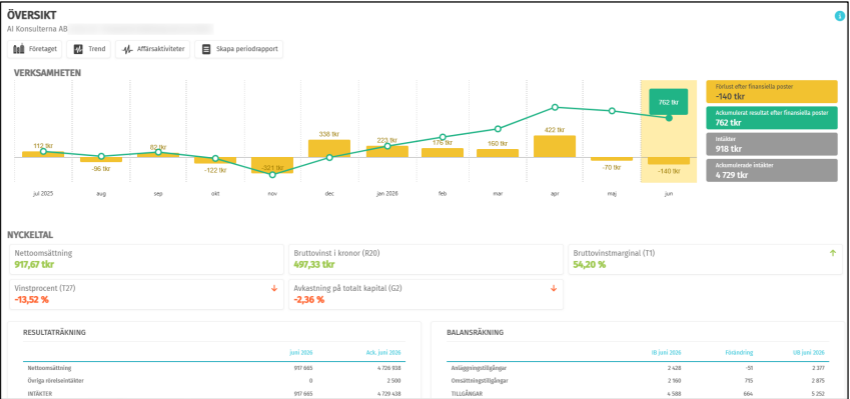Click the line point above mar
This screenshot has height=399, width=850.
tap(498, 129)
